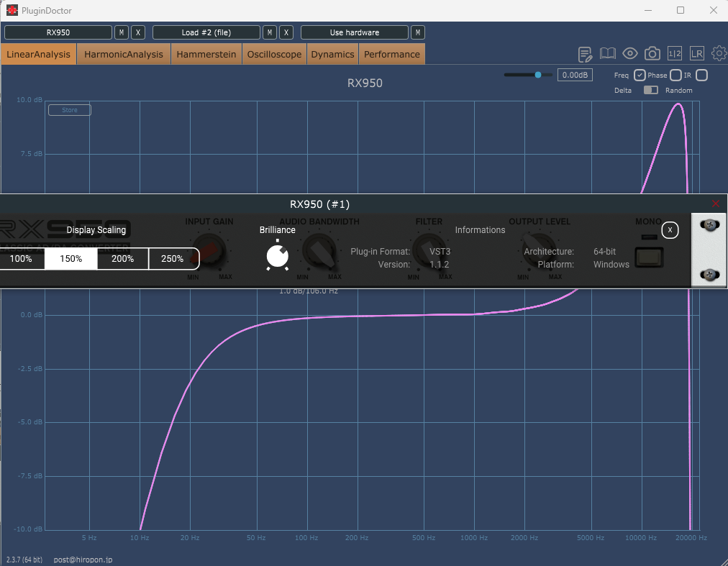Remove RX950 plugin with X button
Screen dimensions: 728x566
[138, 32]
